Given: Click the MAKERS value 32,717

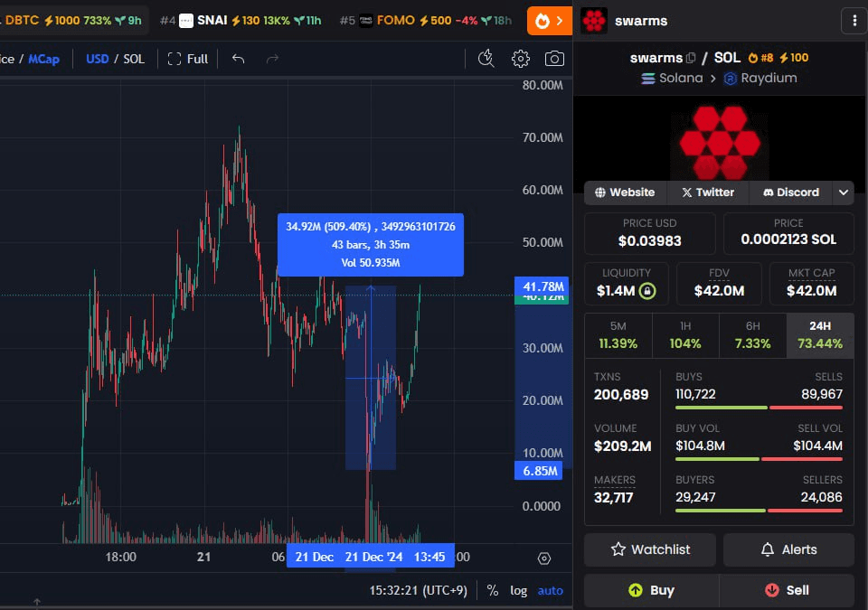Looking at the screenshot, I should 613,498.
